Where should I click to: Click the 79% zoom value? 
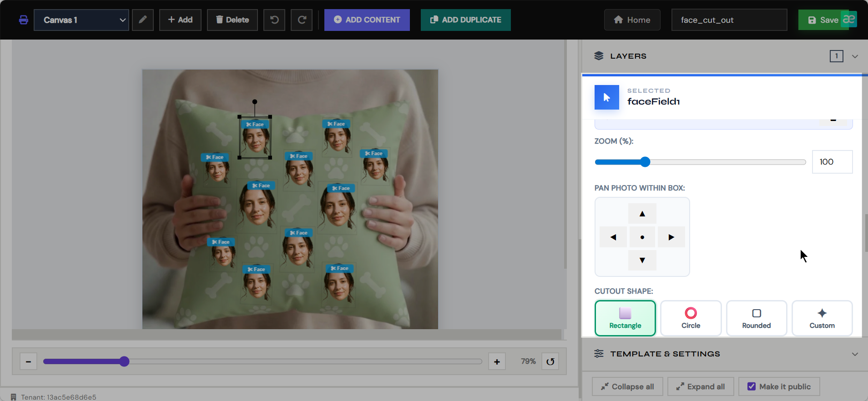pyautogui.click(x=528, y=361)
